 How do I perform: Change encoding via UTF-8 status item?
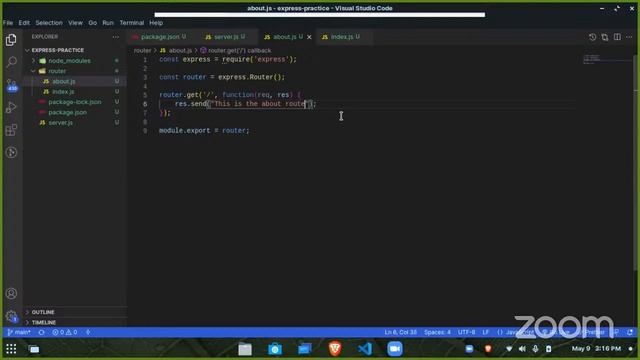[x=466, y=332]
